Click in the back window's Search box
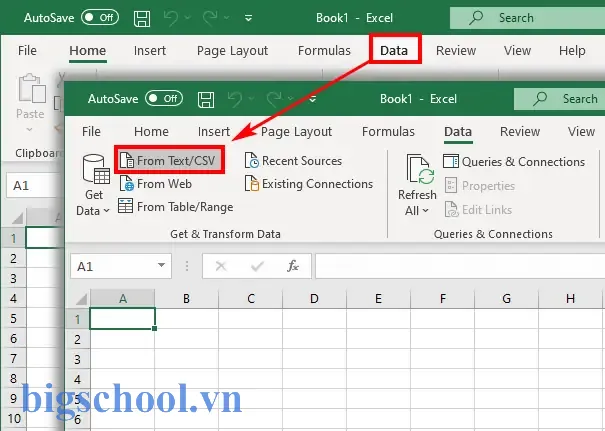The height and width of the screenshot is (431, 605). (527, 18)
